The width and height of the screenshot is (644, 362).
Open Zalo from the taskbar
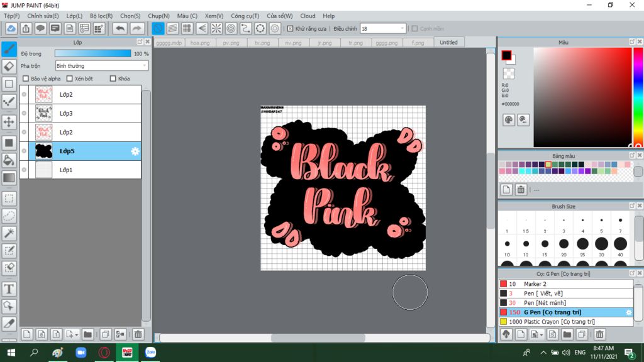coord(150,352)
